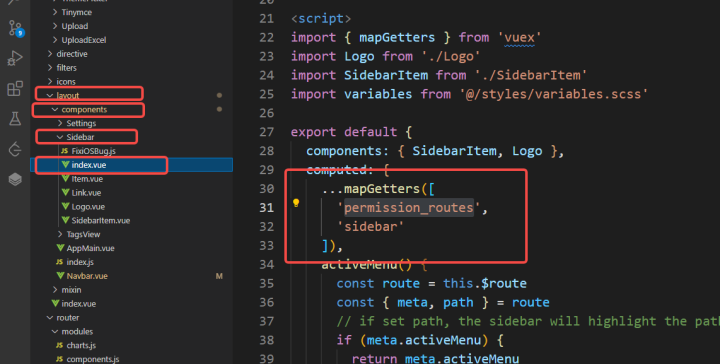Click the JS icon of FixiOSBug.js

[x=65, y=151]
